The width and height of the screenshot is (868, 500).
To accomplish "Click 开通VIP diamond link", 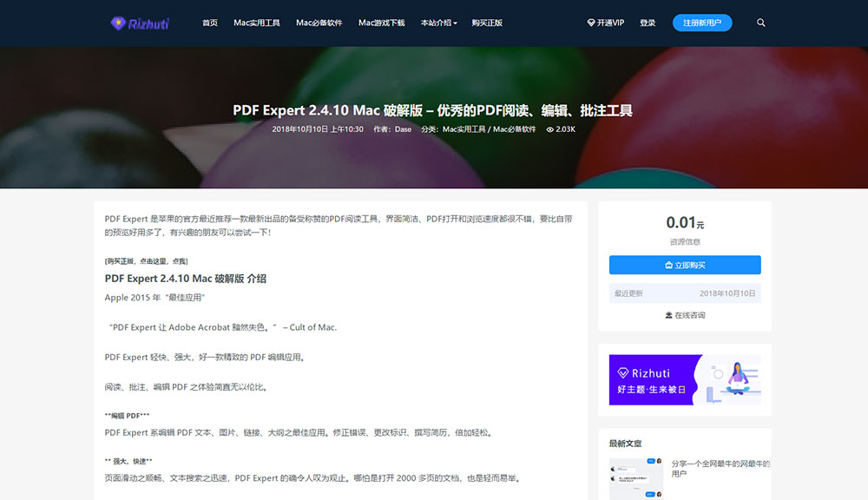I will (x=606, y=23).
